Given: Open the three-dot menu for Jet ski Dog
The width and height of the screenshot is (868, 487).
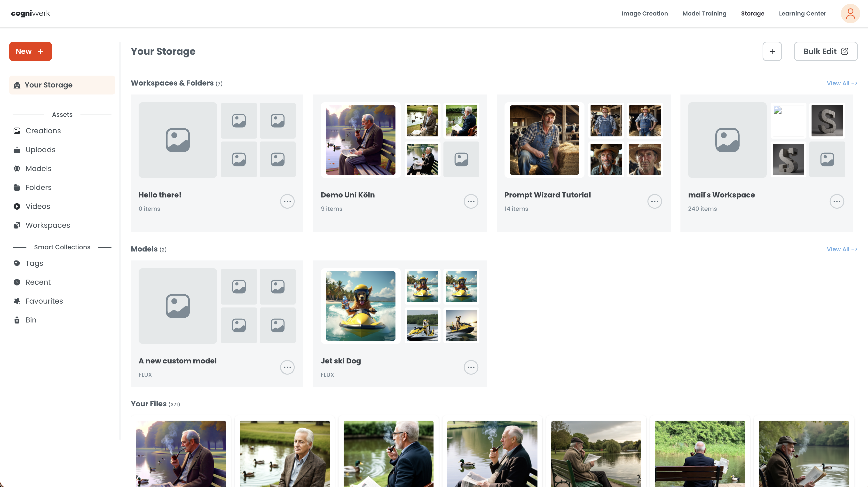Looking at the screenshot, I should [x=471, y=367].
